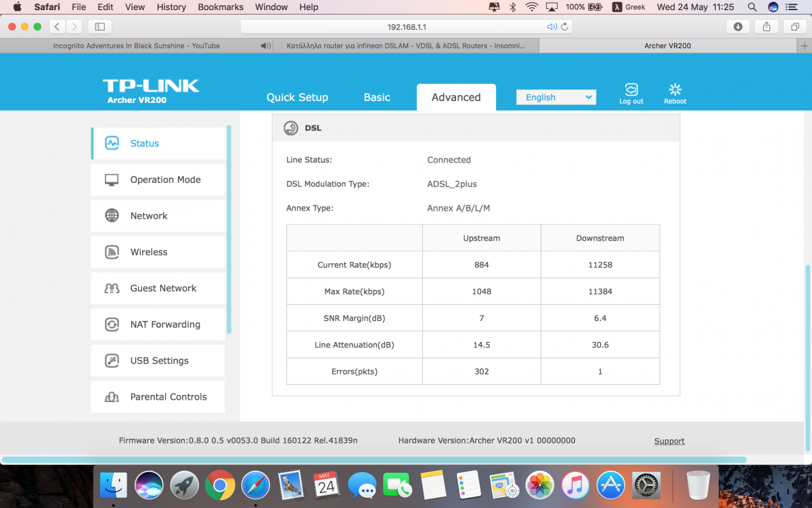Open Spotlight search in menu bar
This screenshot has height=508, width=812.
pos(752,7)
